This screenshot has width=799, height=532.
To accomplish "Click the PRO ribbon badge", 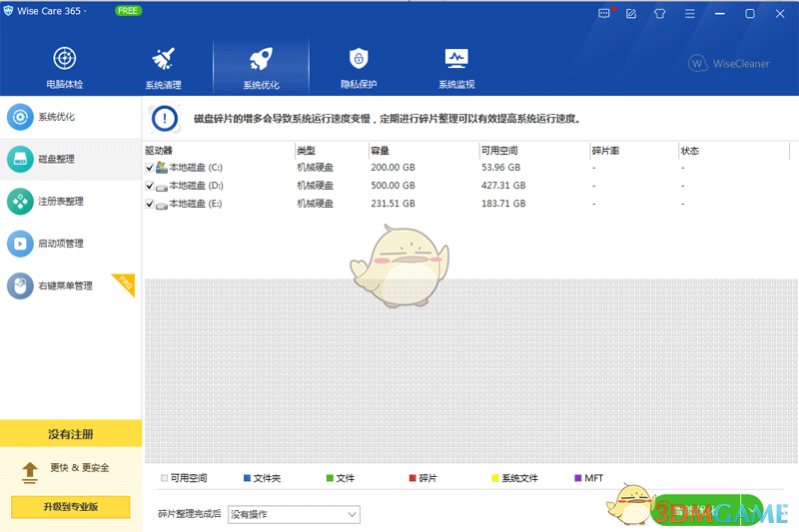I will point(126,283).
